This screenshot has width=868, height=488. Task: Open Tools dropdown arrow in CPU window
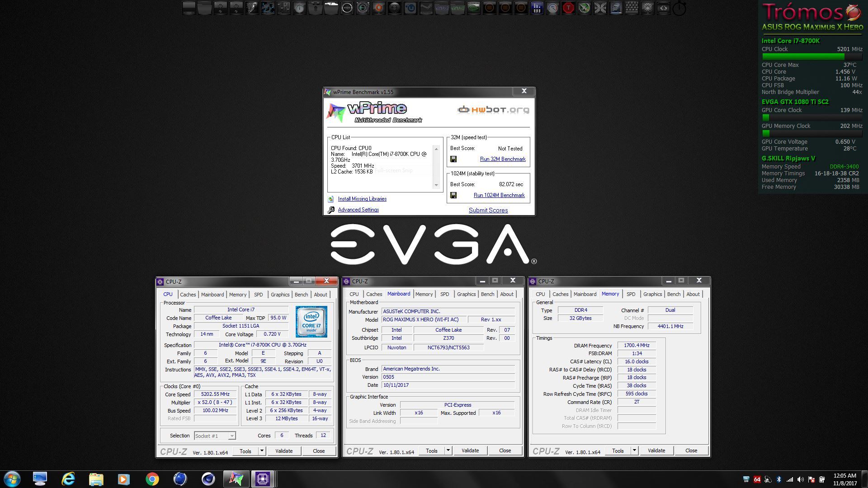(262, 451)
